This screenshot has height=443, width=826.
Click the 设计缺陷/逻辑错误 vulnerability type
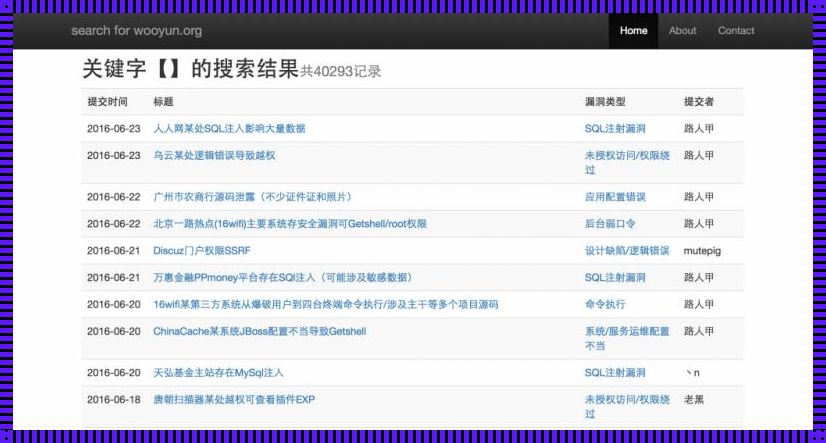pyautogui.click(x=627, y=251)
